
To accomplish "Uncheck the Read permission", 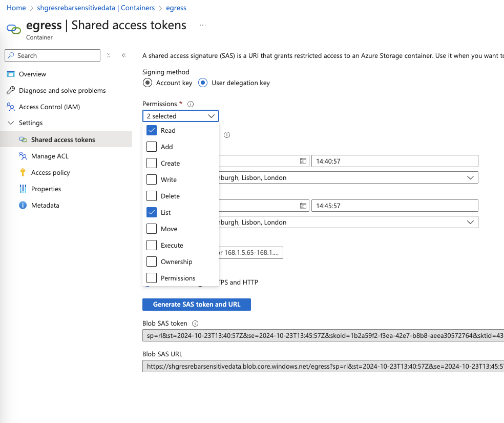I will click(x=152, y=130).
